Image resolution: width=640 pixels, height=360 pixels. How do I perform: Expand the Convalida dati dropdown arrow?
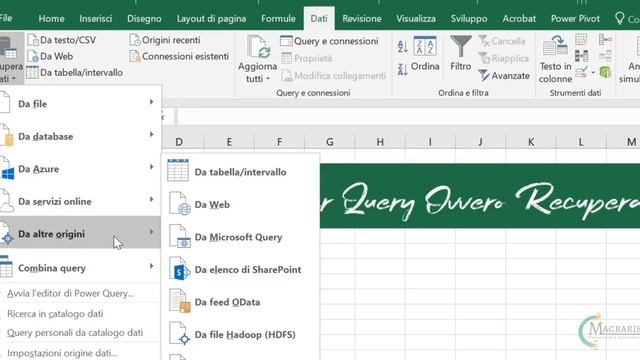[x=593, y=73]
